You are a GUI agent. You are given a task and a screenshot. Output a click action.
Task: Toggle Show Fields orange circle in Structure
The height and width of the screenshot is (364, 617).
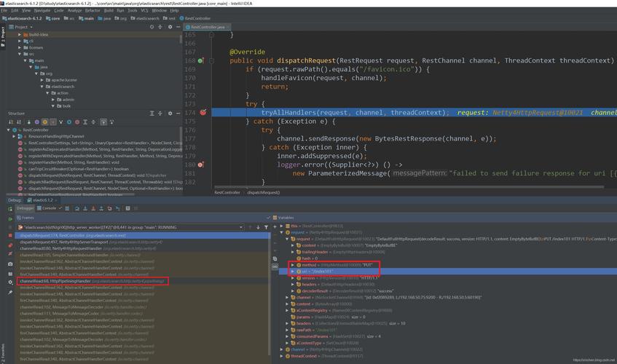[x=45, y=122]
